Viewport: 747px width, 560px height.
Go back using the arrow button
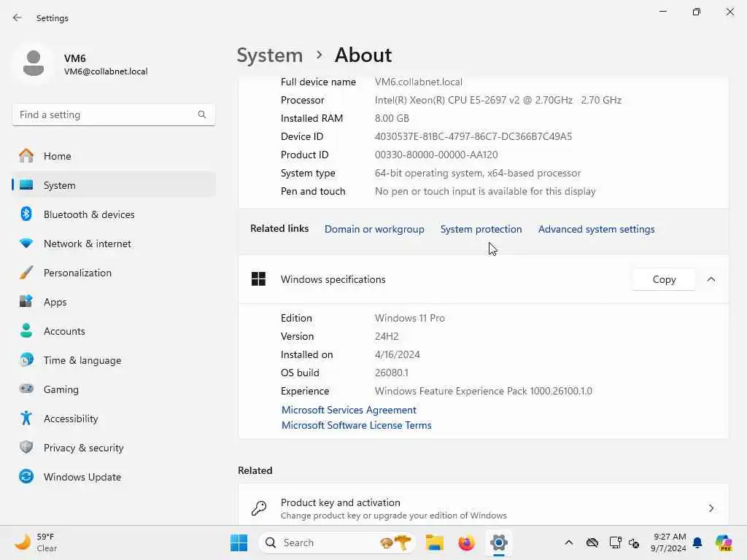tap(18, 17)
